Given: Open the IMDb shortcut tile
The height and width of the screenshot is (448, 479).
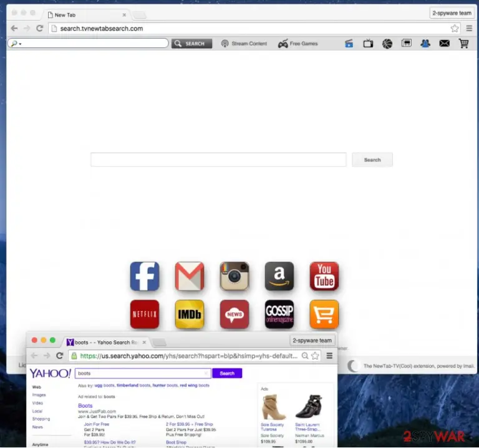Looking at the screenshot, I should [x=190, y=314].
